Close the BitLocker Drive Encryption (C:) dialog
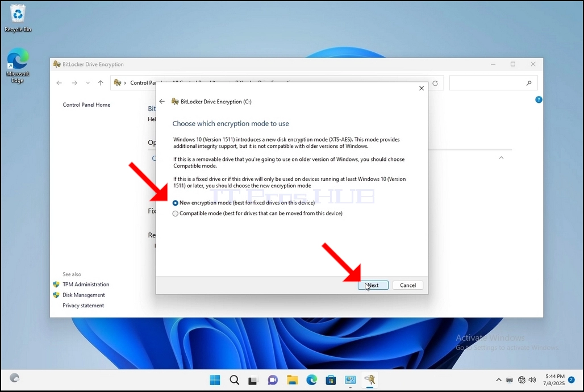The image size is (584, 392). click(x=421, y=88)
